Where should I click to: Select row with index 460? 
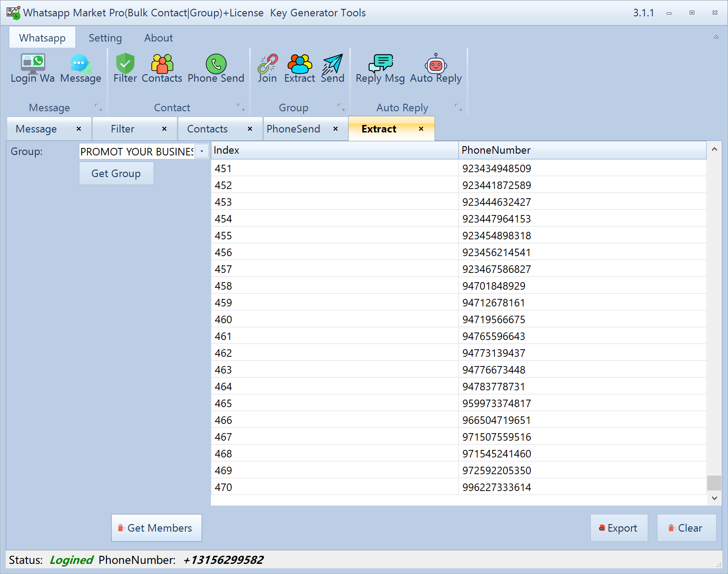click(335, 319)
